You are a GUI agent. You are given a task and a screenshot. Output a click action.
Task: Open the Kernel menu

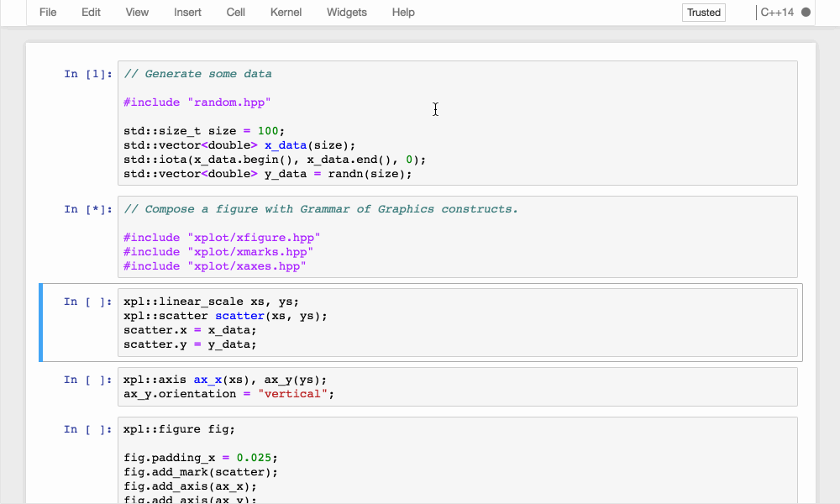pyautogui.click(x=286, y=13)
